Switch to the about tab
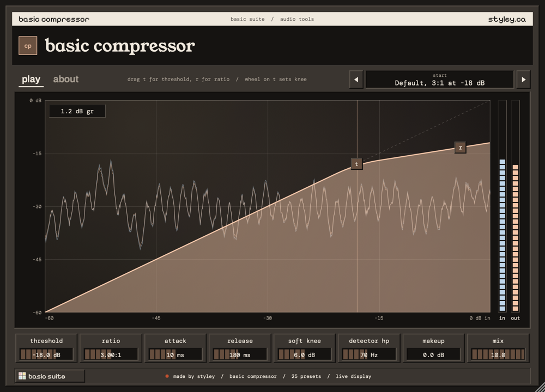Screen dimensions: 545x392 click(66, 79)
